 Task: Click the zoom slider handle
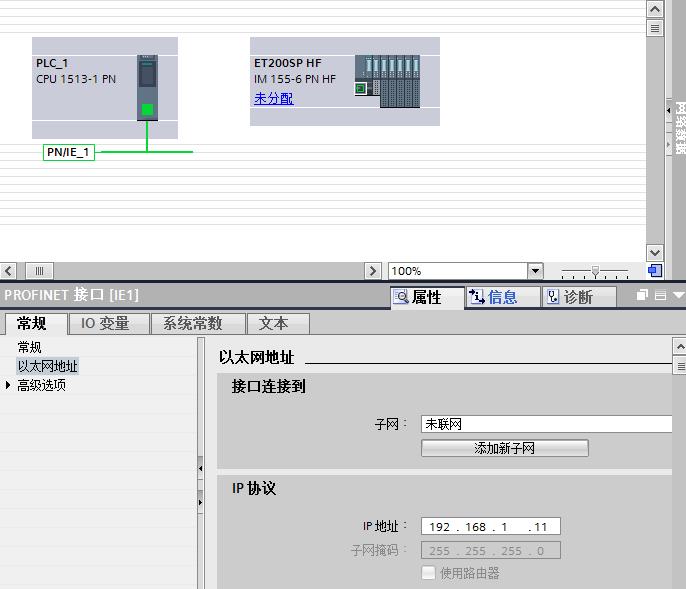click(595, 271)
